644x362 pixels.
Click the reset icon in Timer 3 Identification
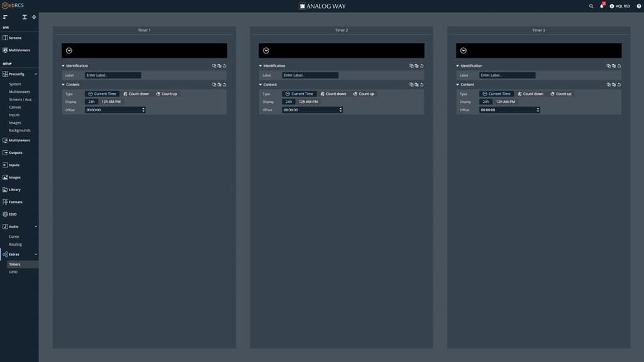point(619,66)
